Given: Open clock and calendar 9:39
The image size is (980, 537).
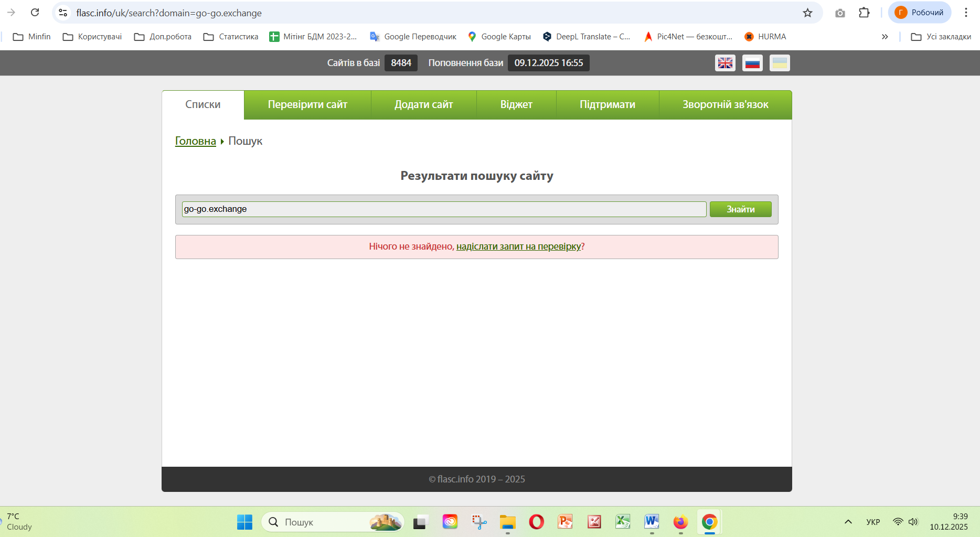Looking at the screenshot, I should 949,522.
